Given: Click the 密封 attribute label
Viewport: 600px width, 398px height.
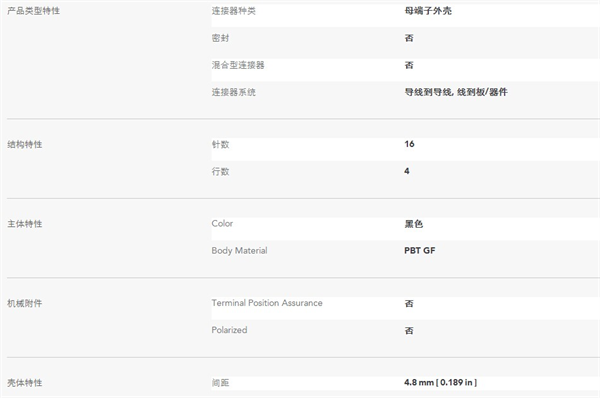Looking at the screenshot, I should [220, 38].
